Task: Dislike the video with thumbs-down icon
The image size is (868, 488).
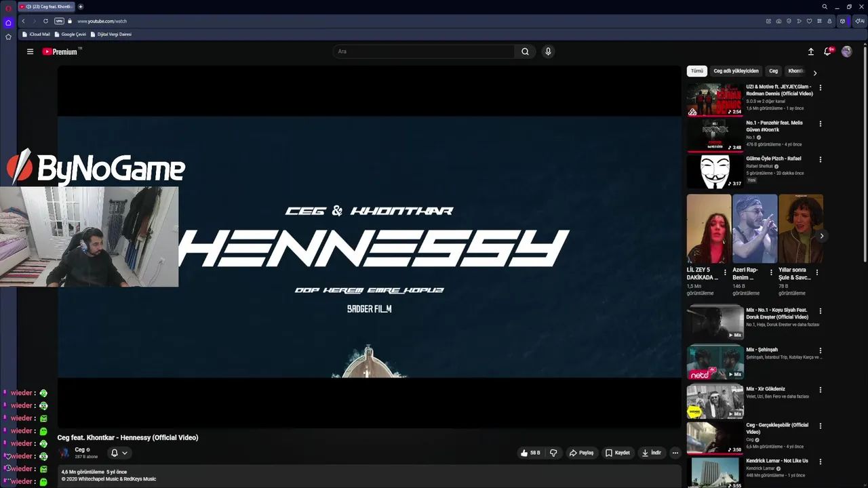Action: tap(553, 453)
